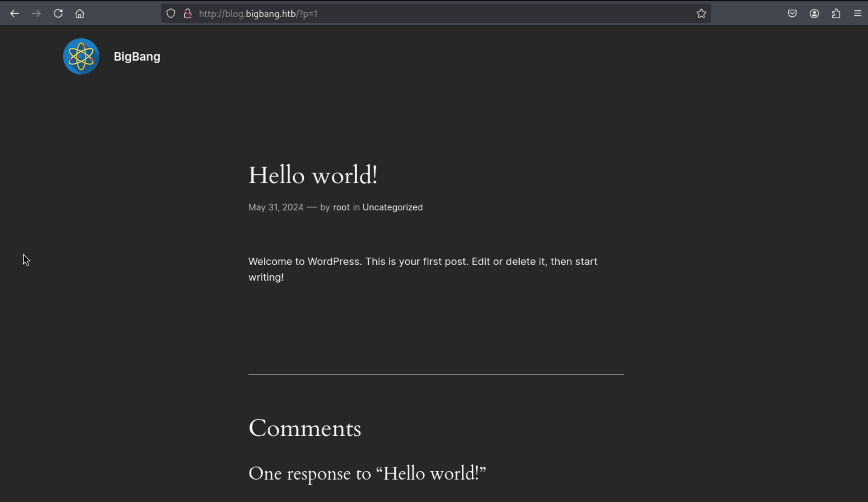Click the Comments section heading
This screenshot has height=502, width=868.
click(x=304, y=428)
